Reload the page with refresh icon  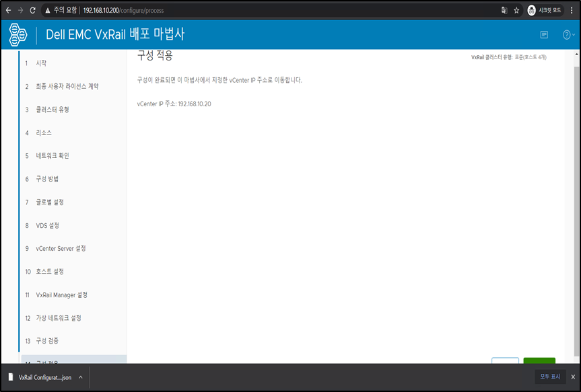pos(32,10)
